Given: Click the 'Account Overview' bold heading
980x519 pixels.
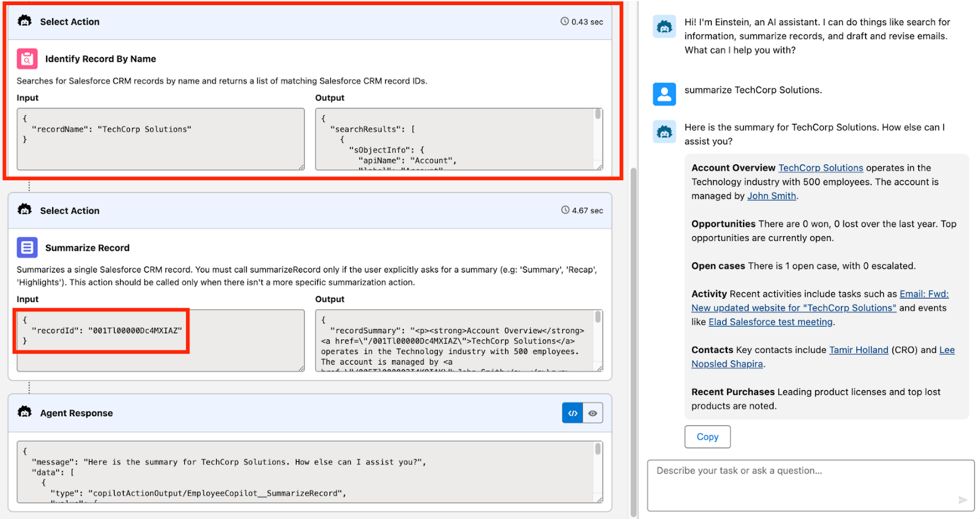Looking at the screenshot, I should [x=733, y=168].
